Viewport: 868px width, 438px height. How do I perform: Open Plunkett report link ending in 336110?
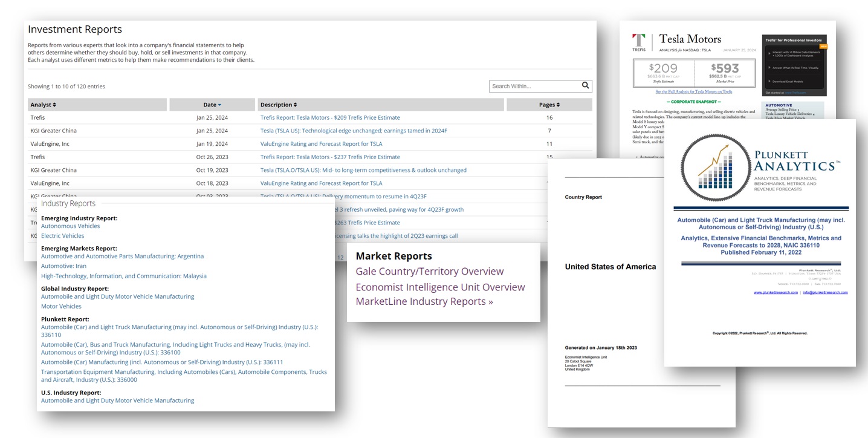(180, 330)
